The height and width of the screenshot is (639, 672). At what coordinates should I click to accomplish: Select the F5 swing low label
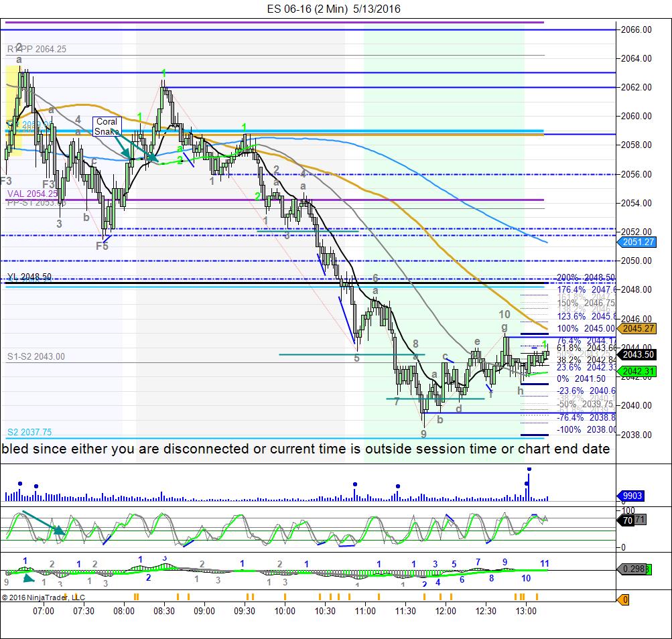coord(102,246)
